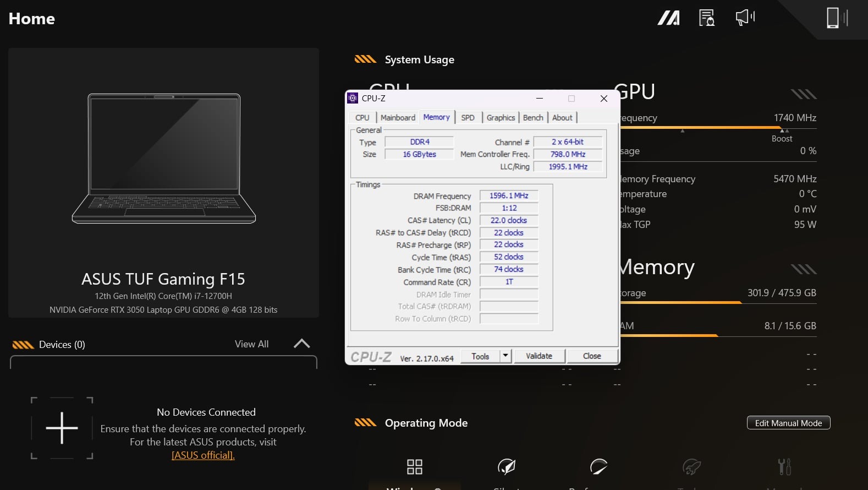Screen dimensions: 868x490
Task: Click the DRAM Frequency 1596.1 MHz value
Action: [509, 195]
